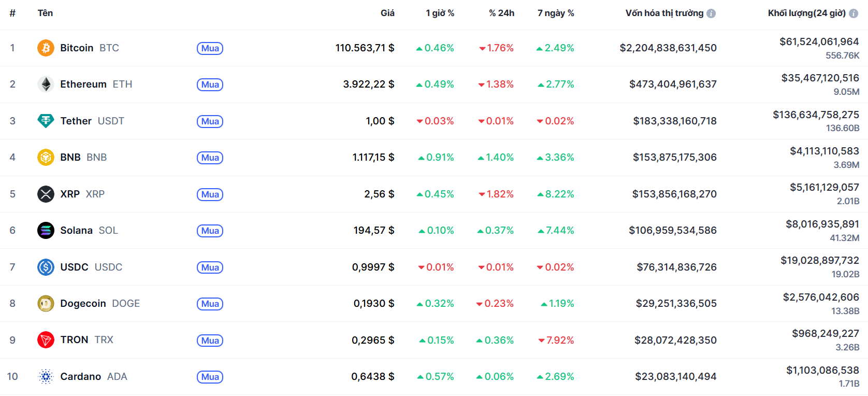This screenshot has height=396, width=868.
Task: Open info tooltip beside Vốn hóa thị trường
Action: pos(711,13)
